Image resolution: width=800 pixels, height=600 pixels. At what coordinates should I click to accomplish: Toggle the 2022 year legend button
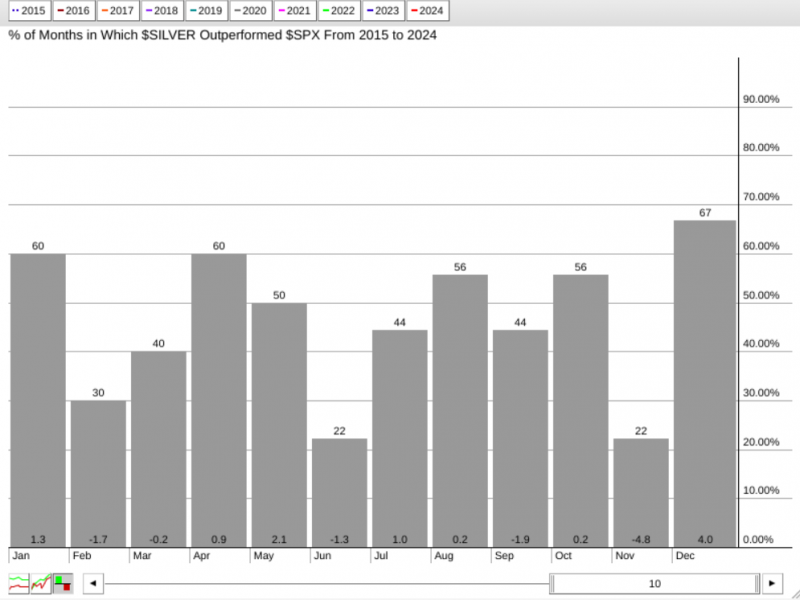339,11
